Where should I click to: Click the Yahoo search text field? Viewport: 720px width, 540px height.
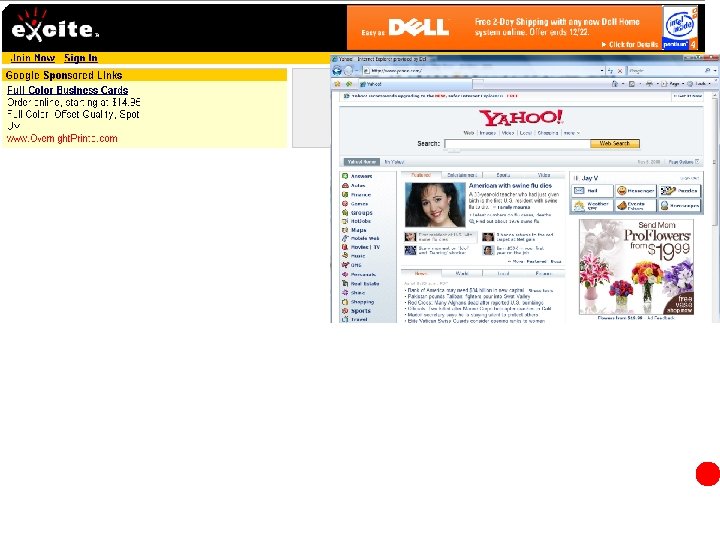coord(517,144)
